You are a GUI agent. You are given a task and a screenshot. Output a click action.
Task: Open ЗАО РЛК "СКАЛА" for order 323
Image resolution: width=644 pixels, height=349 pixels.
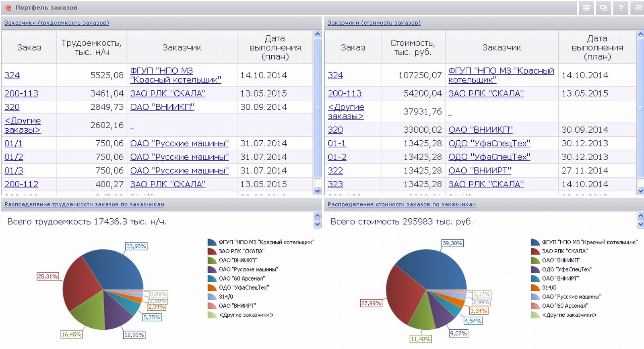point(486,184)
